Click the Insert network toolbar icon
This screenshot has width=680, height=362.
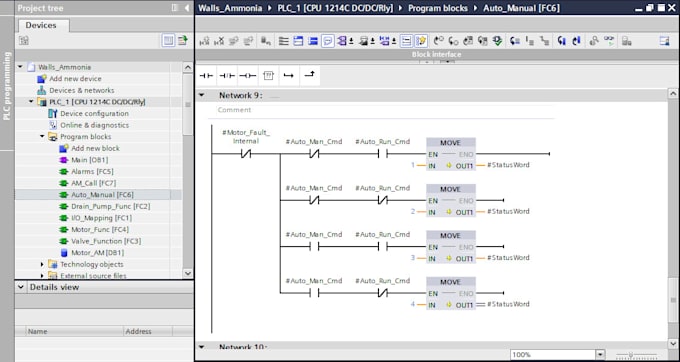(x=204, y=41)
